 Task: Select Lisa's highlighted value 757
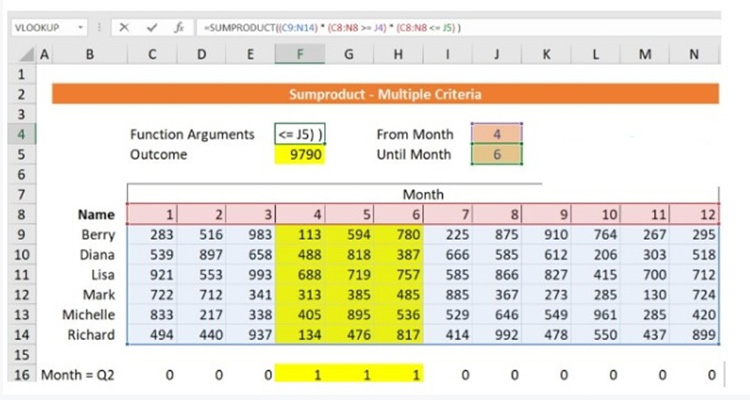398,275
